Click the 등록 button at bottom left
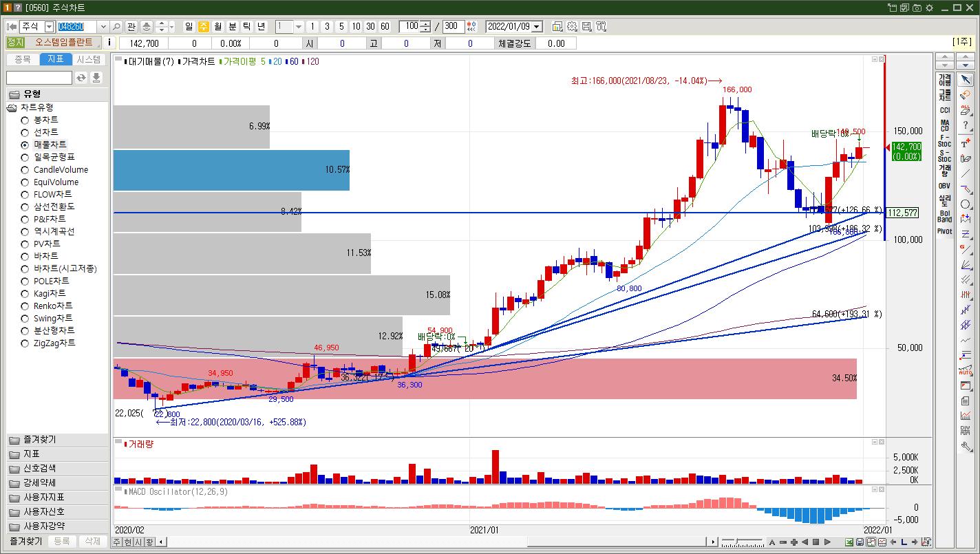The image size is (980, 554). [62, 541]
